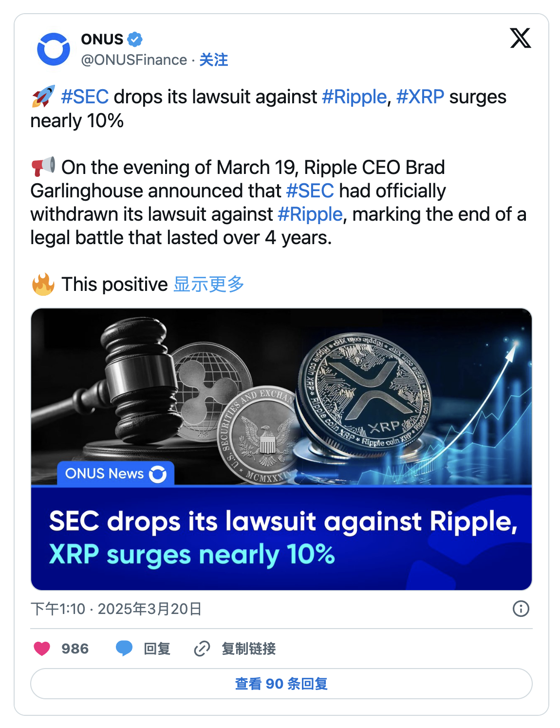Screen dimensions: 560x728
Task: Like the post with heart icon
Action: pos(42,649)
